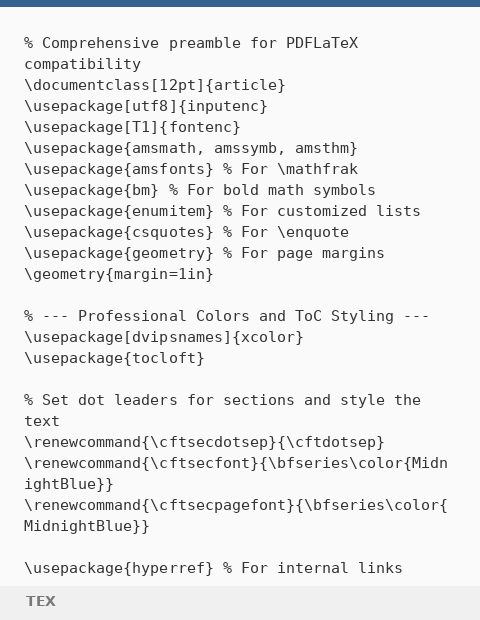Click the \usepackage{geometry} line
480x620 pixels.
pos(204,253)
